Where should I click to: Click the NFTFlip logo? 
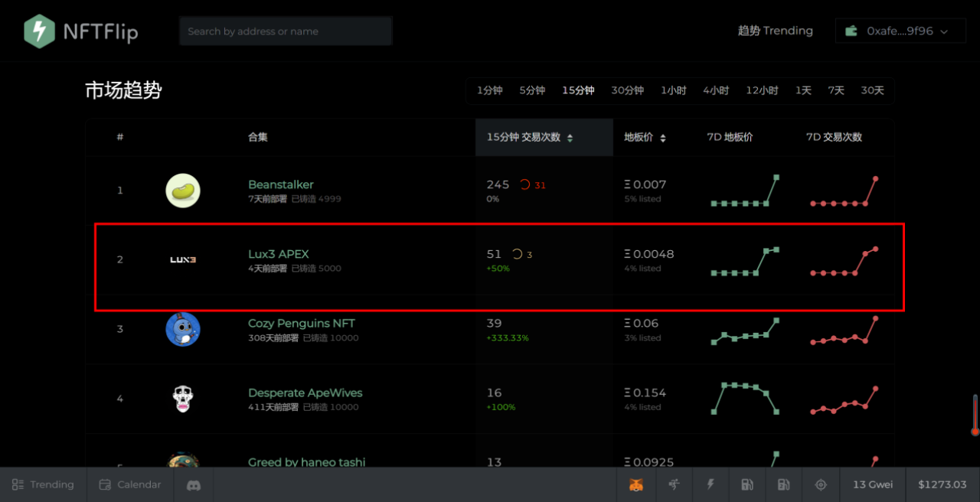[x=80, y=31]
